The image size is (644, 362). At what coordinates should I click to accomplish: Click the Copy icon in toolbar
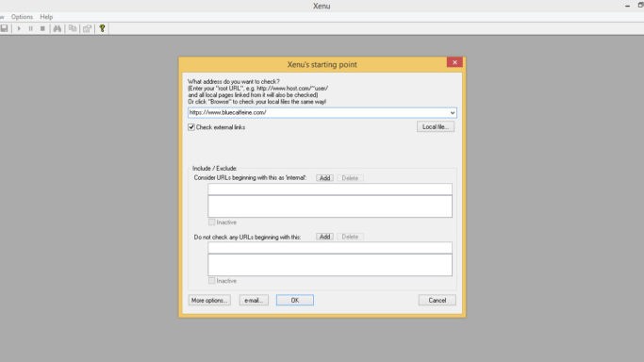click(x=73, y=28)
